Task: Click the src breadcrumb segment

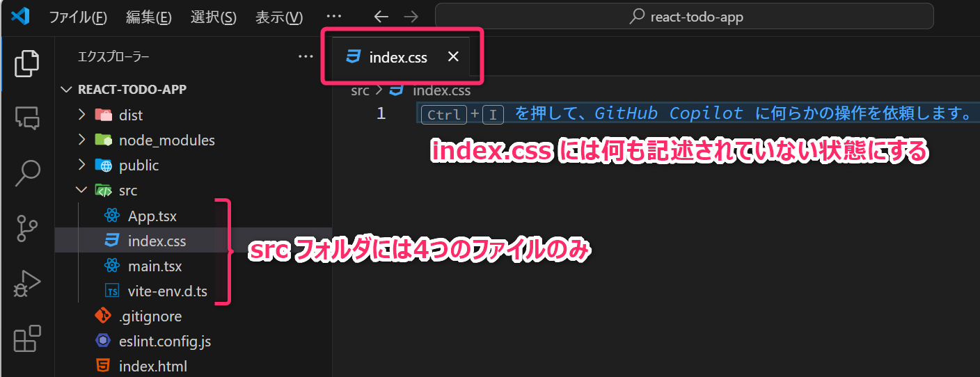Action: point(359,90)
